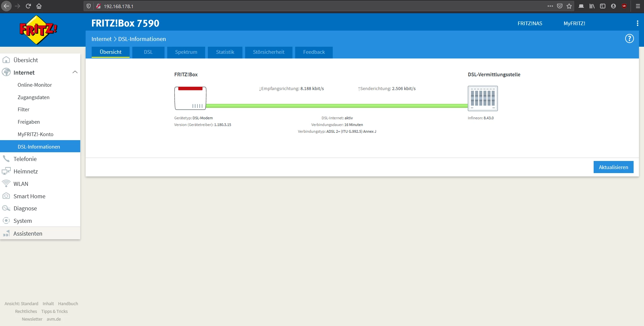
Task: Open Rechtliches footer link
Action: click(26, 312)
